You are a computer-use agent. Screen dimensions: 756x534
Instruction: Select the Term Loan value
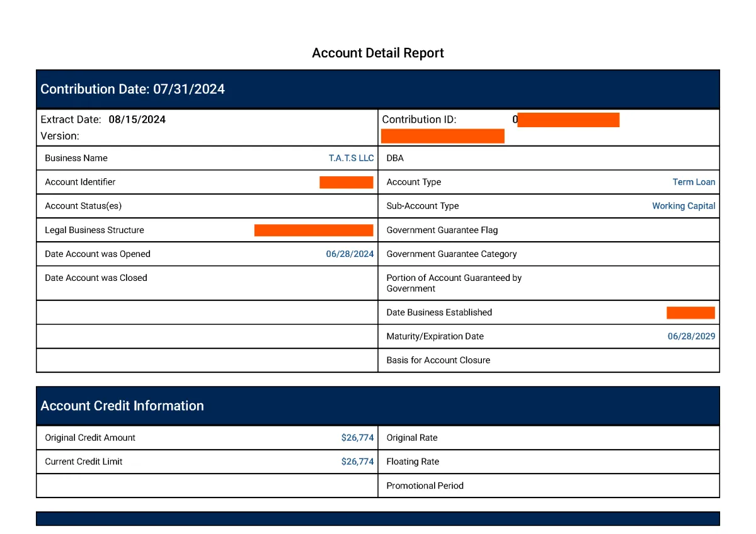(x=694, y=182)
